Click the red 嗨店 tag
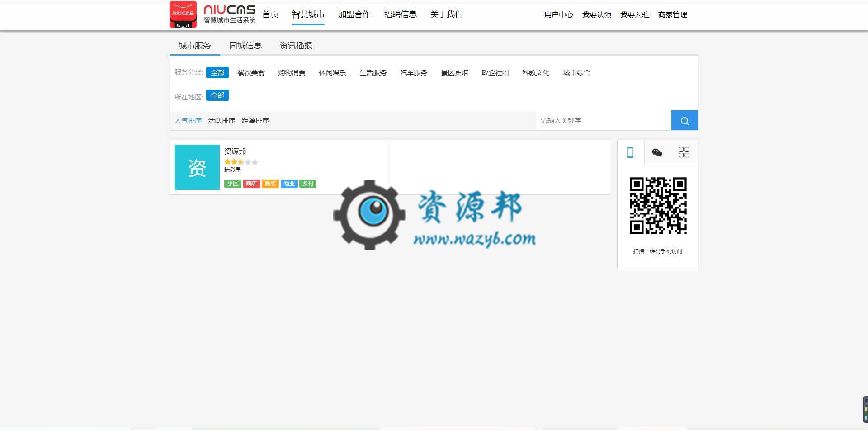The height and width of the screenshot is (430, 868). 252,184
